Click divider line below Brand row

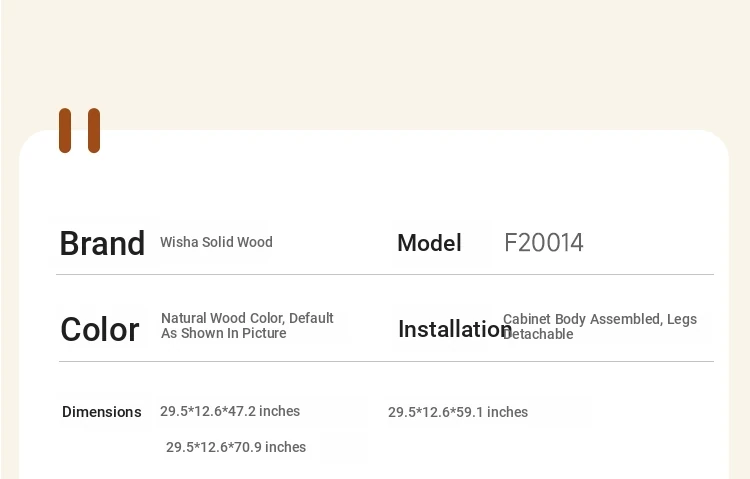coord(385,275)
